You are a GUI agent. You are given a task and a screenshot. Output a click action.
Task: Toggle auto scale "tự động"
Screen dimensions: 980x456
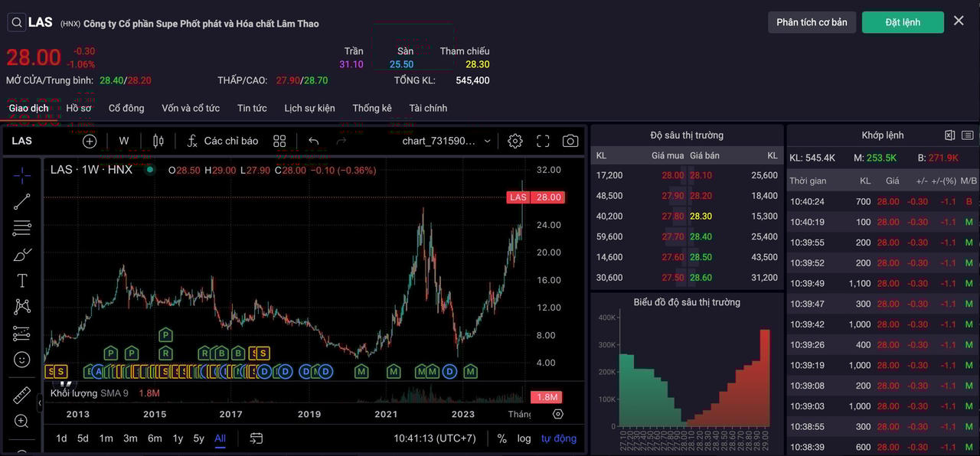pyautogui.click(x=559, y=438)
